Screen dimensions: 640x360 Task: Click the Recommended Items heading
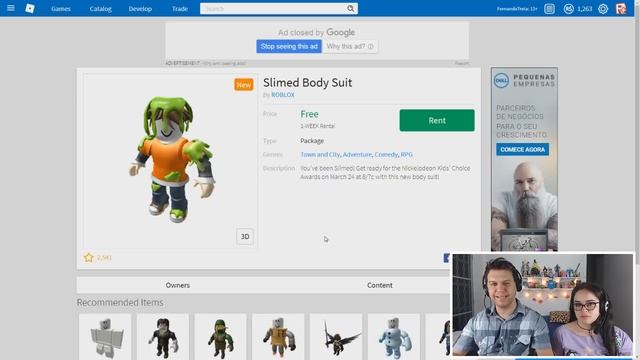coord(120,302)
